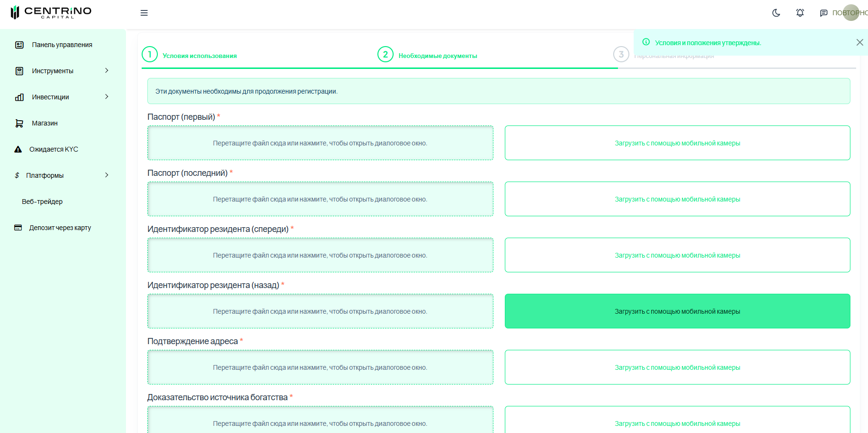Viewport: 868px width, 433px height.
Task: Dismiss the terms approved notification
Action: tap(859, 42)
